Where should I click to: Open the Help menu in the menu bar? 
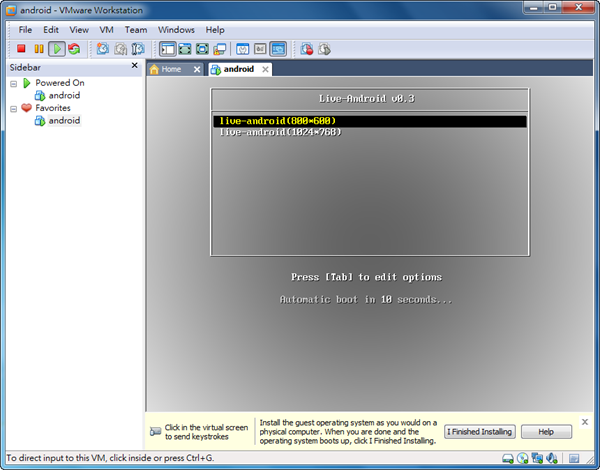tap(215, 30)
